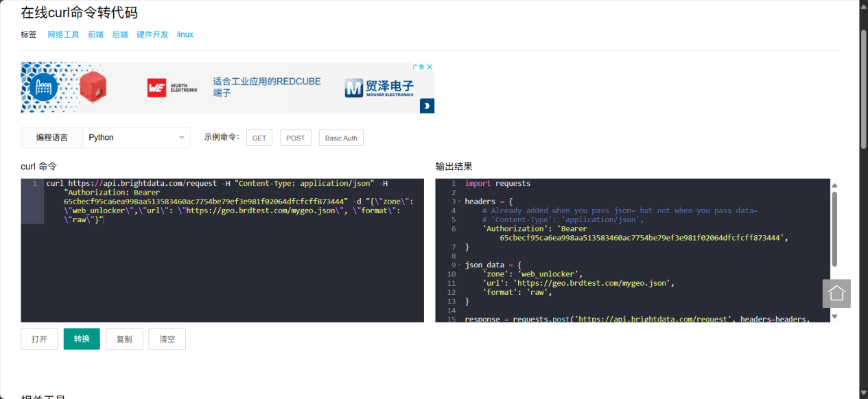Click the 'url' geo.brdtest.com output line

coord(578,283)
